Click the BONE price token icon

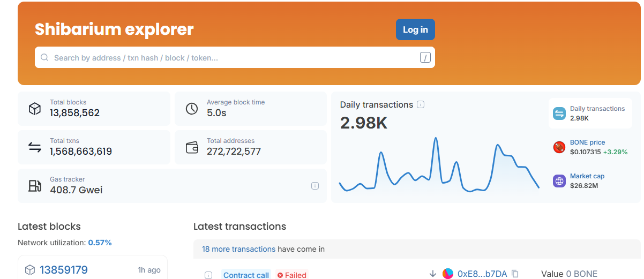click(x=559, y=147)
